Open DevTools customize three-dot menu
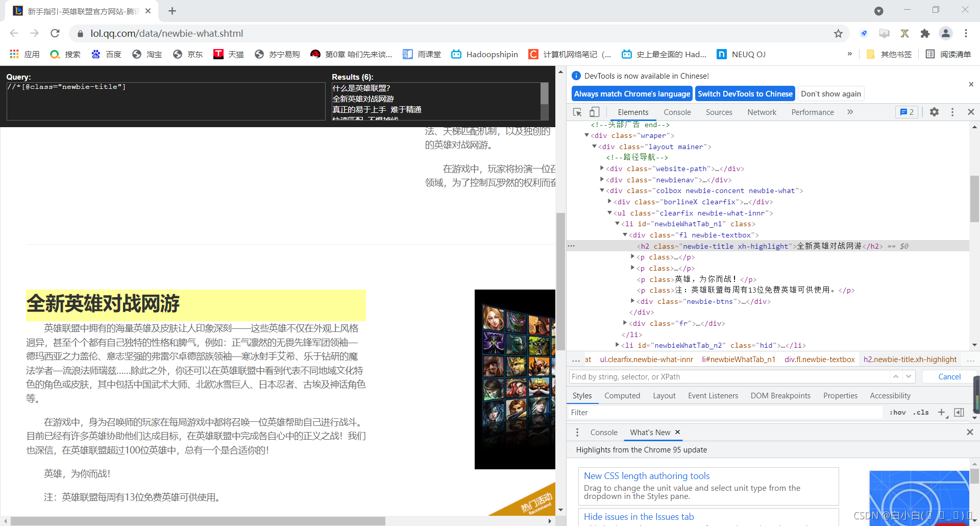980x526 pixels. [952, 112]
